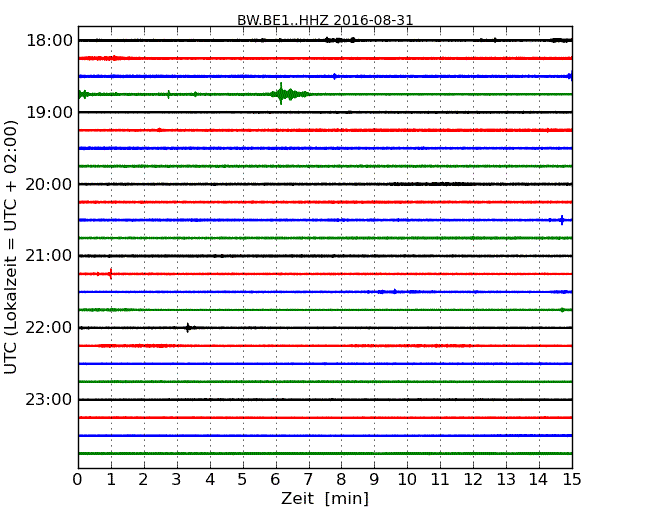Viewport: 650px width, 520px height.
Task: Click x-axis tick label 10
Action: point(407,479)
